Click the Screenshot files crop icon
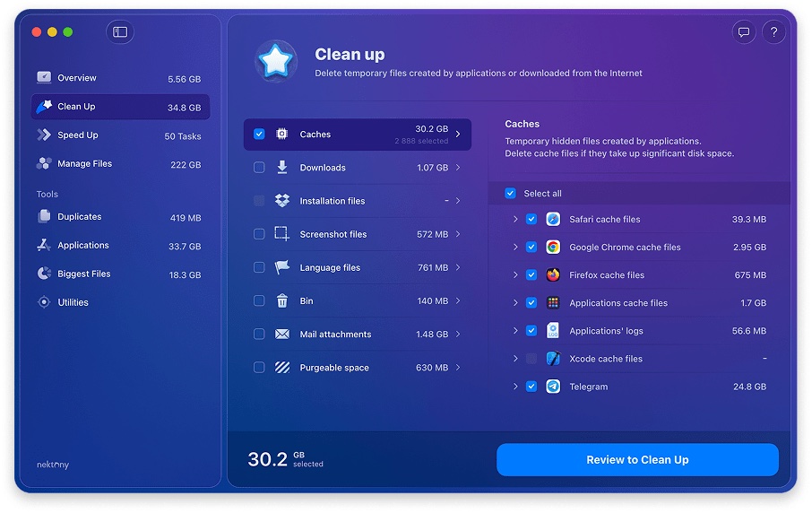The height and width of the screenshot is (513, 812). (x=281, y=234)
